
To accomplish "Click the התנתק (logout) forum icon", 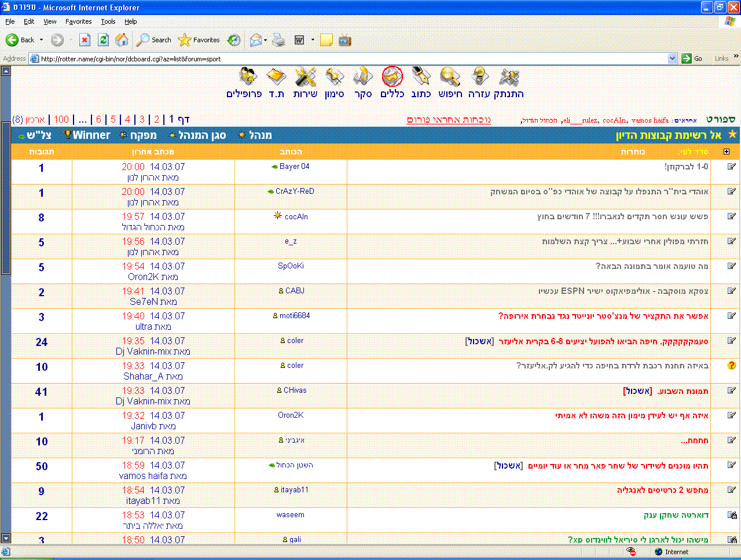I will (x=509, y=77).
